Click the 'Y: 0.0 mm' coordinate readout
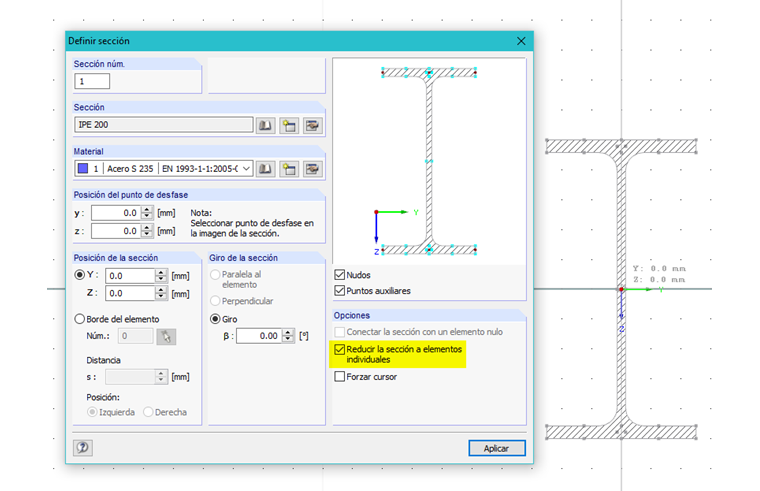The height and width of the screenshot is (491, 760). (x=659, y=269)
